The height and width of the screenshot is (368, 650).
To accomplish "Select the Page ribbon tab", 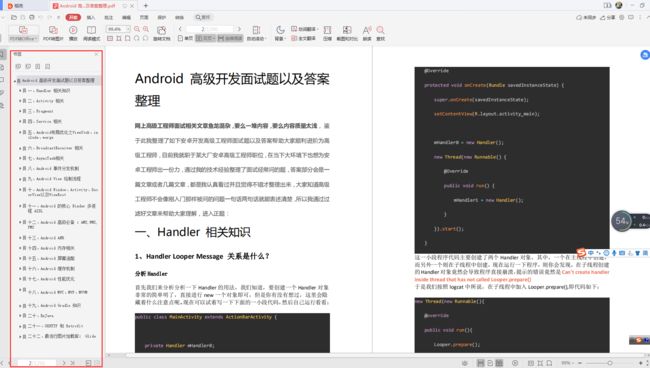I will (144, 17).
